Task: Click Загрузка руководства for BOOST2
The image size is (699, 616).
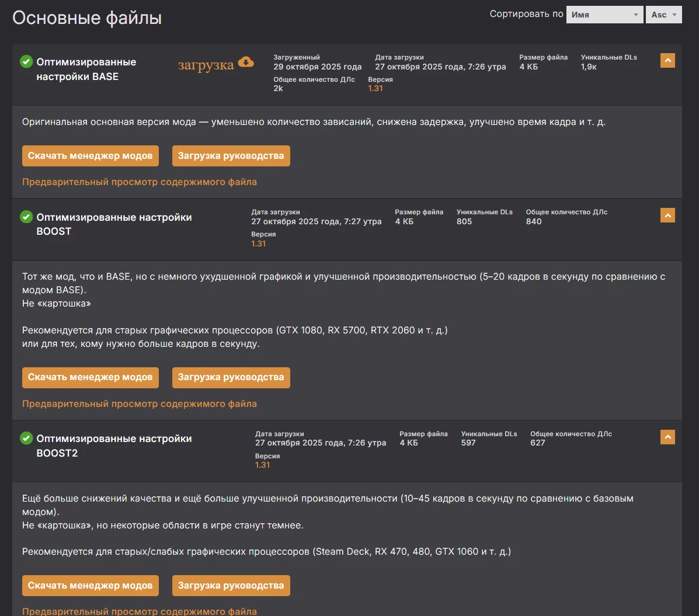Action: tap(231, 586)
